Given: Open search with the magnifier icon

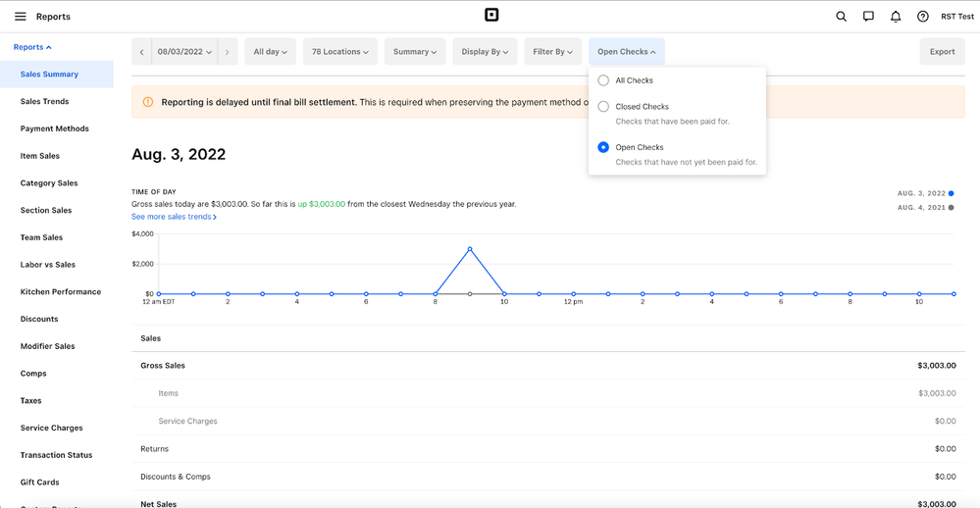Looking at the screenshot, I should 841,17.
